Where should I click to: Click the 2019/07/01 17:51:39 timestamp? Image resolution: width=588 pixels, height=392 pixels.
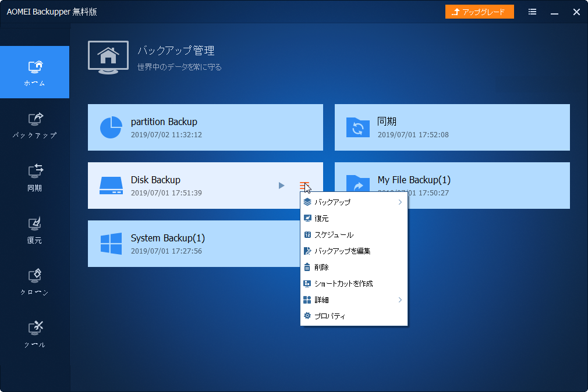point(167,193)
